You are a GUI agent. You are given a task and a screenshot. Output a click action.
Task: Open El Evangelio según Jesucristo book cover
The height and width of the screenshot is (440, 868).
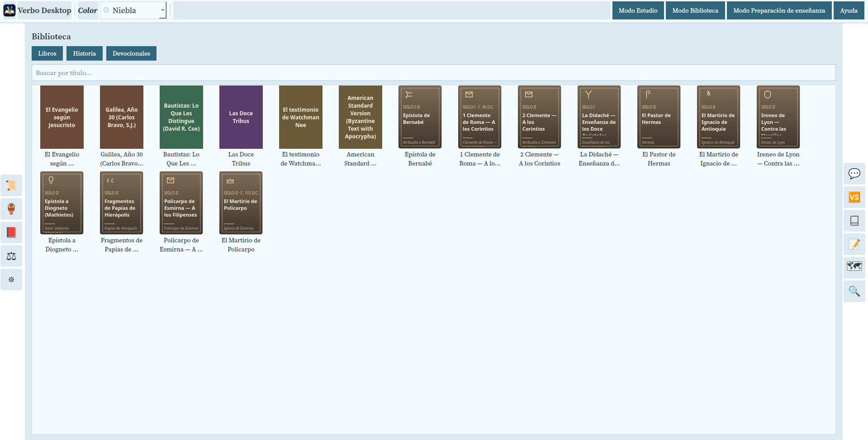point(62,117)
